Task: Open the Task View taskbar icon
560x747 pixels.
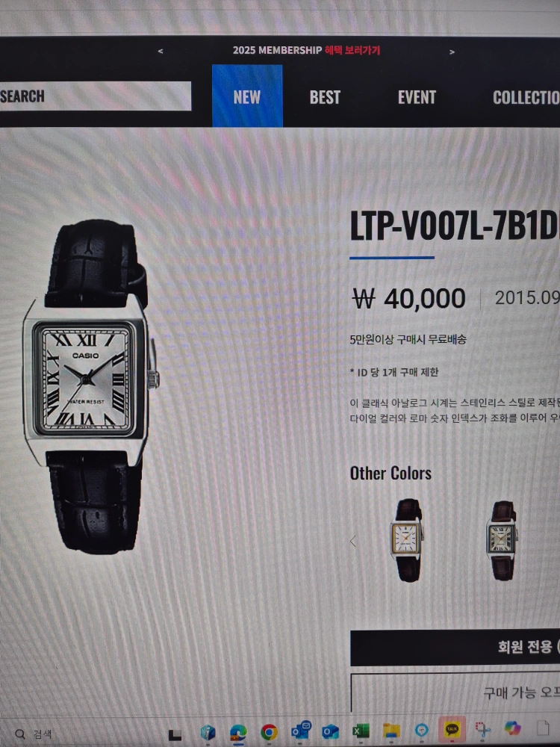Action: point(175,735)
